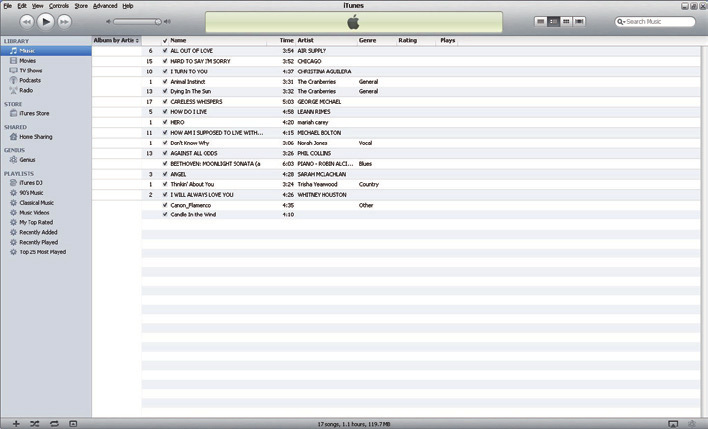Screen dimensions: 708x429
Task: Switch to album list view icon
Action: (x=553, y=22)
